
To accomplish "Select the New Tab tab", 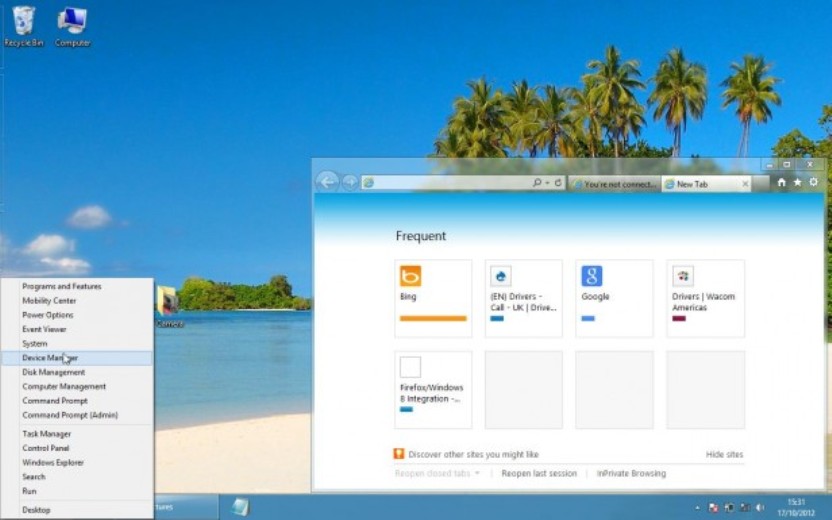I will pos(706,184).
